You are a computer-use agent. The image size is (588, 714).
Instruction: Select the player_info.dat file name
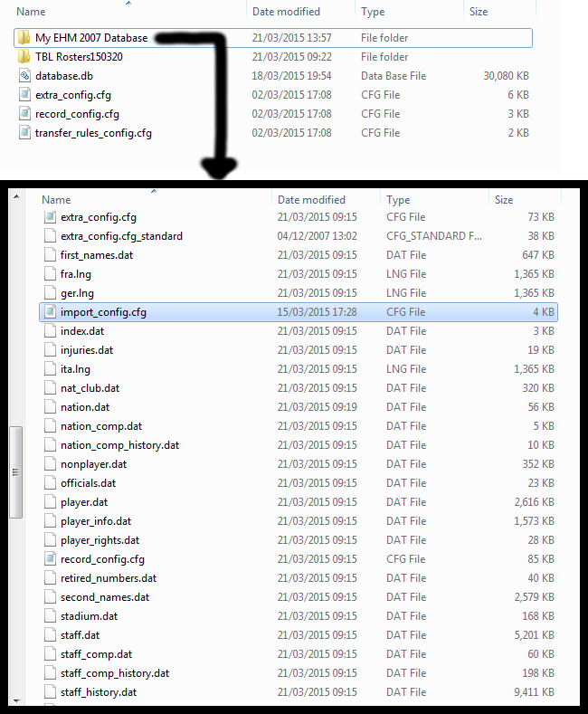(x=96, y=521)
